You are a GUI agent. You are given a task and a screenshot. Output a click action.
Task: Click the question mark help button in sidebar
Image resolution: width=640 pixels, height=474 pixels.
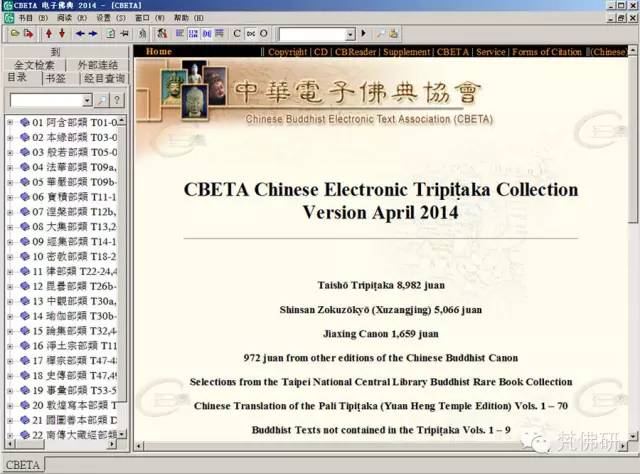coord(117,100)
